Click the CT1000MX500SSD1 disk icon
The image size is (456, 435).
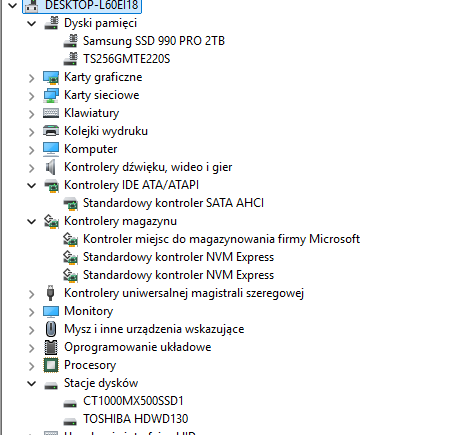click(x=70, y=404)
